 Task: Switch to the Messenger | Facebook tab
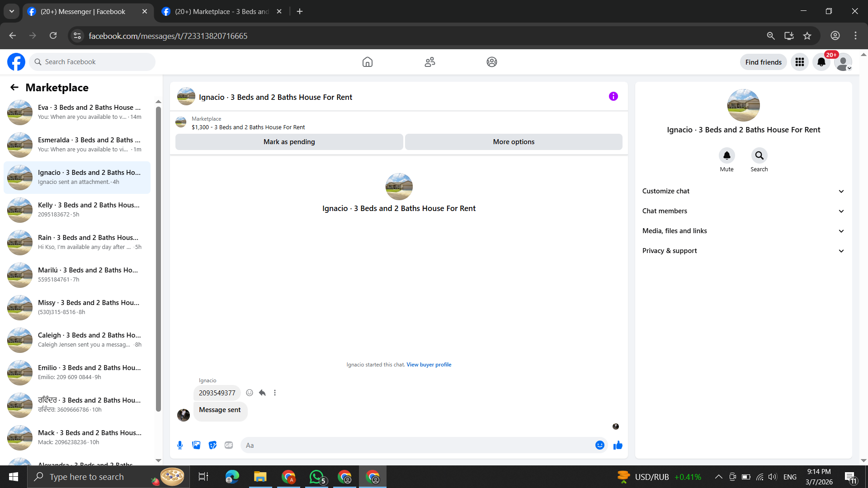coord(88,11)
